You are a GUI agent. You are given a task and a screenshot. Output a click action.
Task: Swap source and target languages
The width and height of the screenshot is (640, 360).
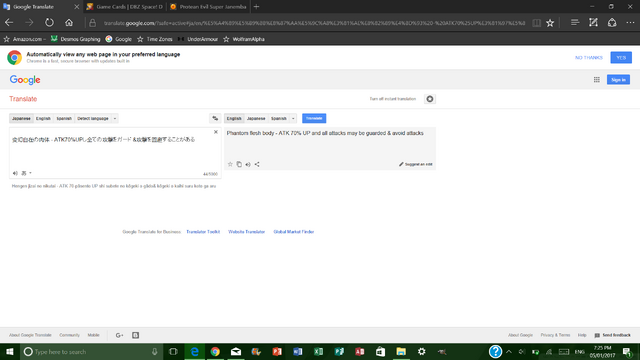click(x=215, y=118)
